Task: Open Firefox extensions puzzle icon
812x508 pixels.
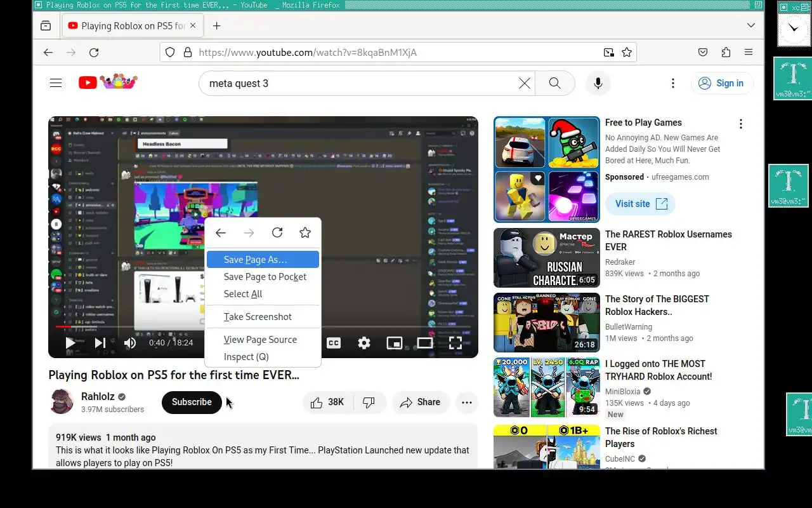Action: tap(726, 53)
